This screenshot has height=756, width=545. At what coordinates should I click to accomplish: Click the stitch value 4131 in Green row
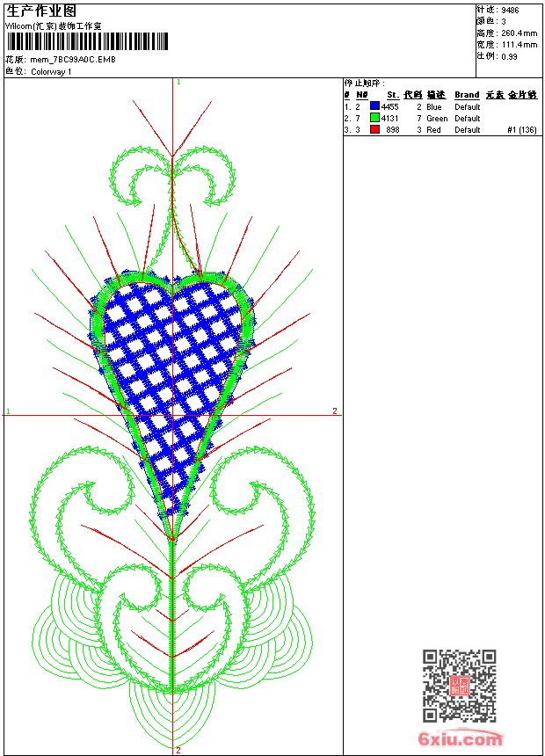(389, 118)
